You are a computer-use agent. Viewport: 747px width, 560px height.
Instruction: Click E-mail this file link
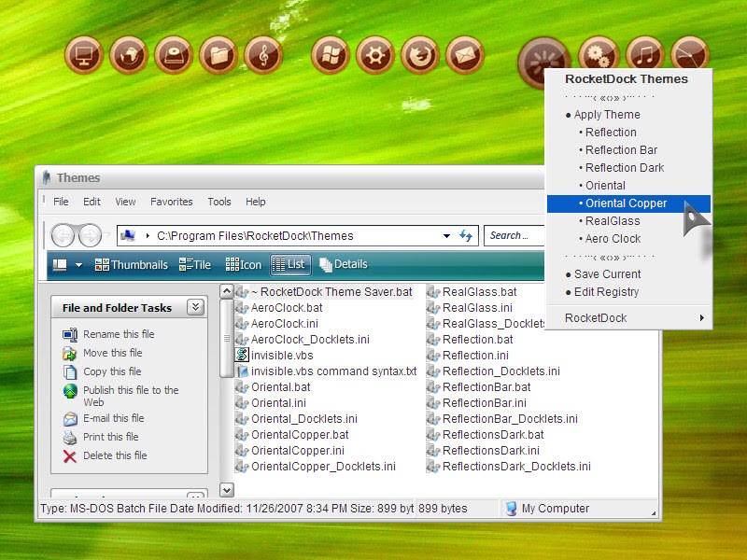click(x=113, y=418)
